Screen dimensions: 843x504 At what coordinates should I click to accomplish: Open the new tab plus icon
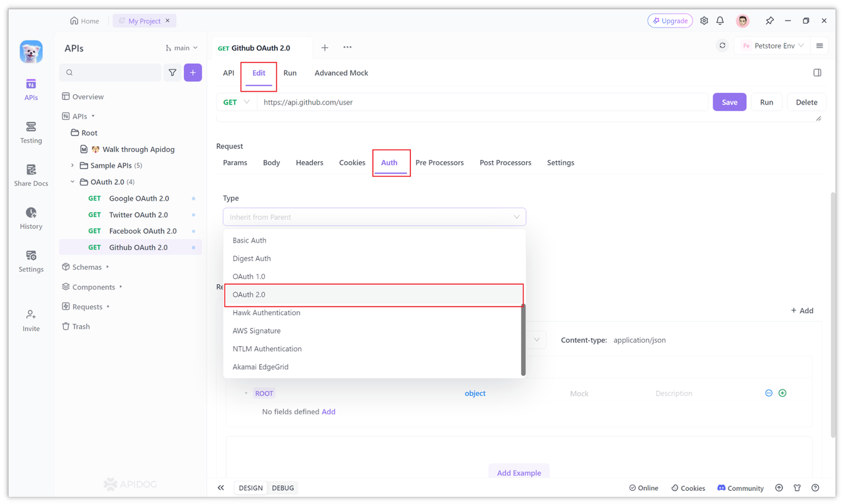pyautogui.click(x=325, y=47)
